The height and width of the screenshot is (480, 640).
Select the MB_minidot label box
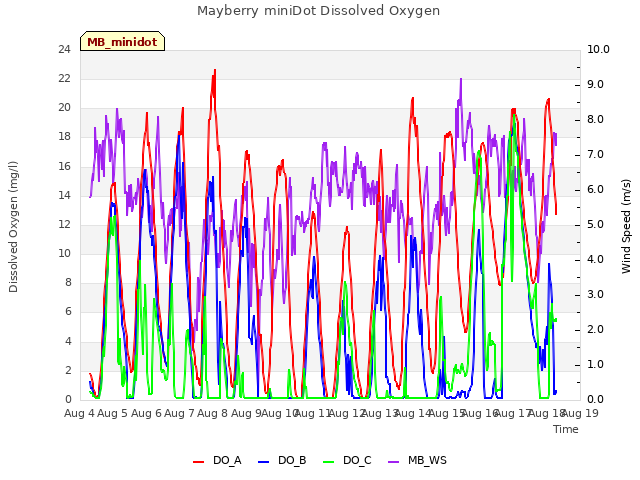click(x=122, y=41)
